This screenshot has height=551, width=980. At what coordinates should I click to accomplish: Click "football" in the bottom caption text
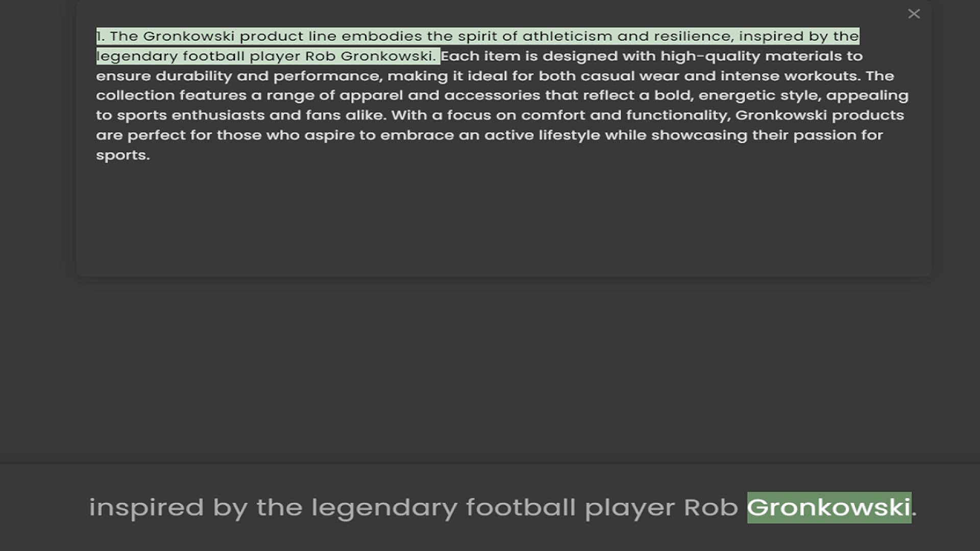521,507
